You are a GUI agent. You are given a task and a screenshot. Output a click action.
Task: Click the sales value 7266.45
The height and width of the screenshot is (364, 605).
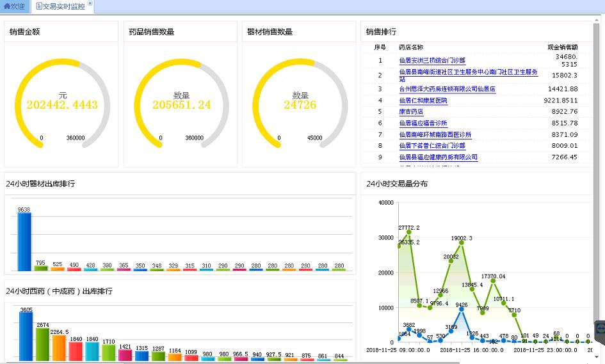565,157
